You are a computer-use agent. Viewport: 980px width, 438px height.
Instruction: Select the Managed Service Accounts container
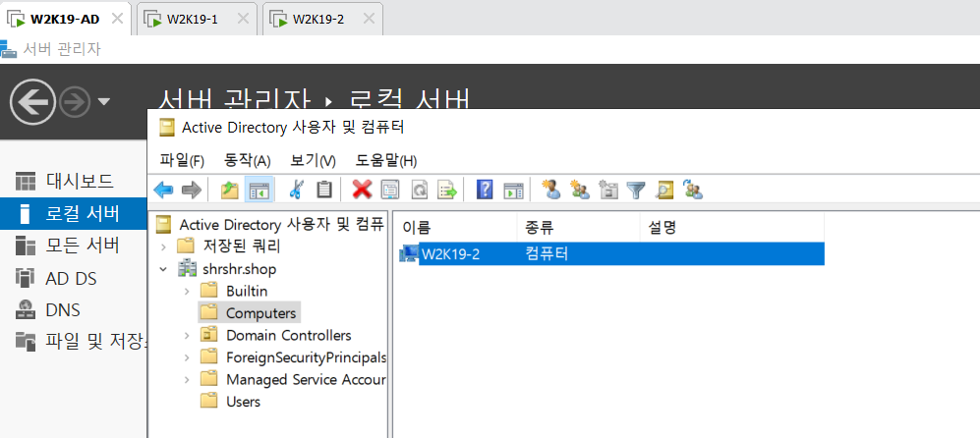(306, 379)
